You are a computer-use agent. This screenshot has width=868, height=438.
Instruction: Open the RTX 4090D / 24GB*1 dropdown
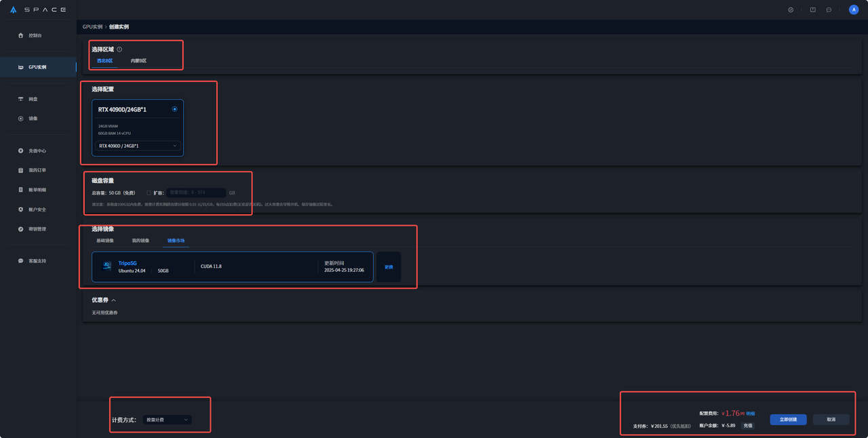(138, 146)
